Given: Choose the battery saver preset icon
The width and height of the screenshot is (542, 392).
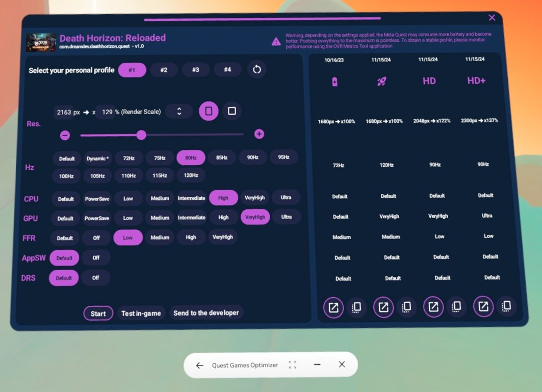Looking at the screenshot, I should click(x=334, y=82).
